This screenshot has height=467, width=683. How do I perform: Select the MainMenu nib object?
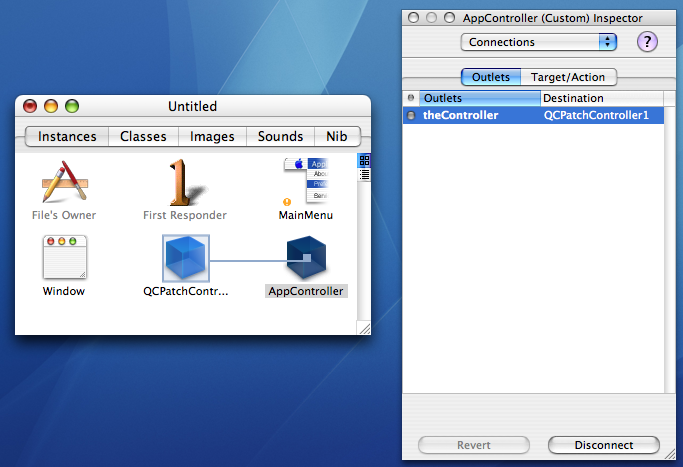pyautogui.click(x=306, y=180)
